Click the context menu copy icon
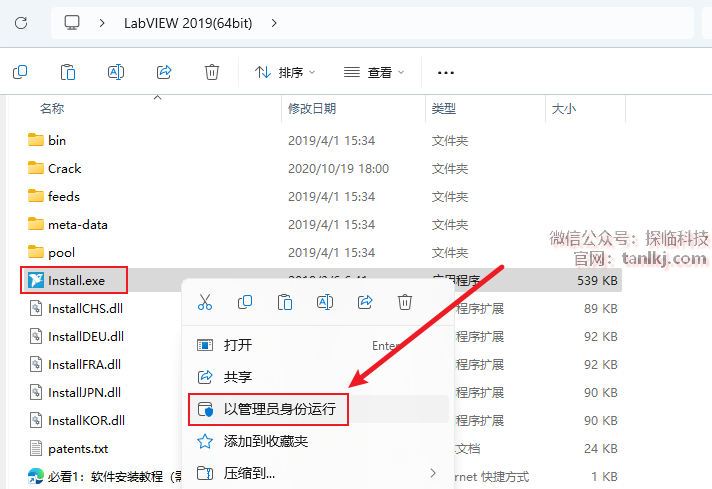The width and height of the screenshot is (712, 489). pyautogui.click(x=245, y=301)
